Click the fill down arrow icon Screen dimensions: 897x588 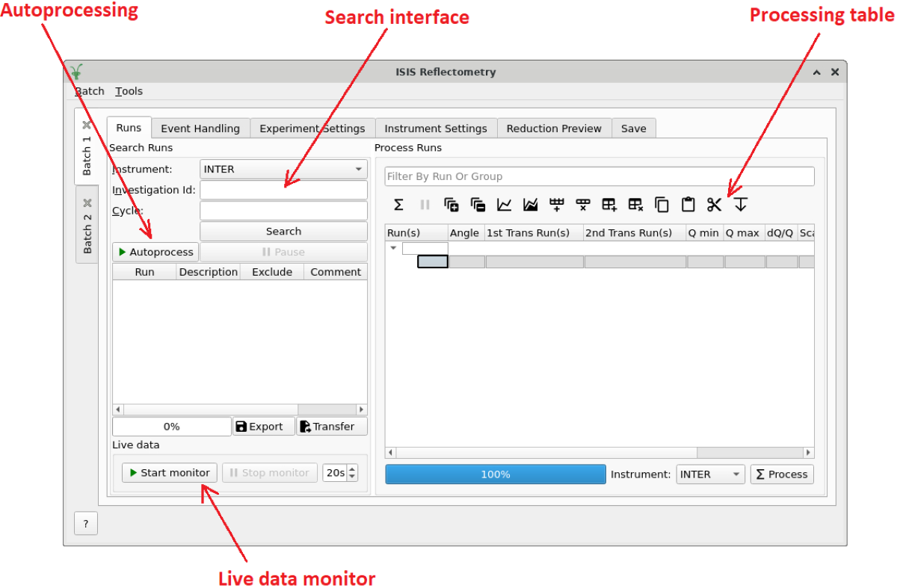[x=740, y=205]
